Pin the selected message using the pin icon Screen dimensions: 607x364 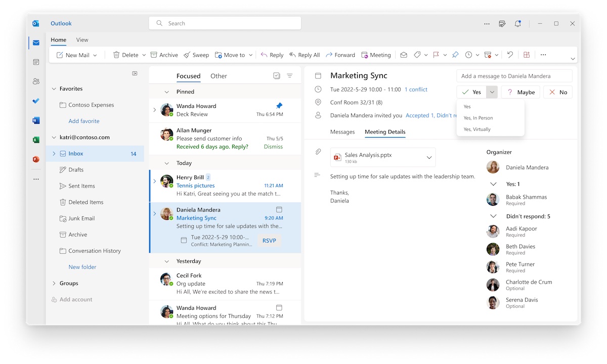click(x=455, y=55)
